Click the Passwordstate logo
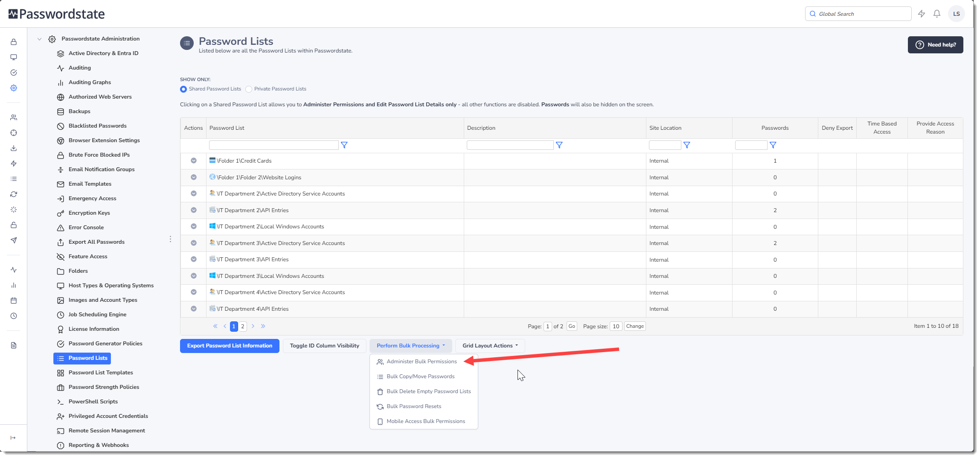Screen dimensions: 980x458 point(56,14)
